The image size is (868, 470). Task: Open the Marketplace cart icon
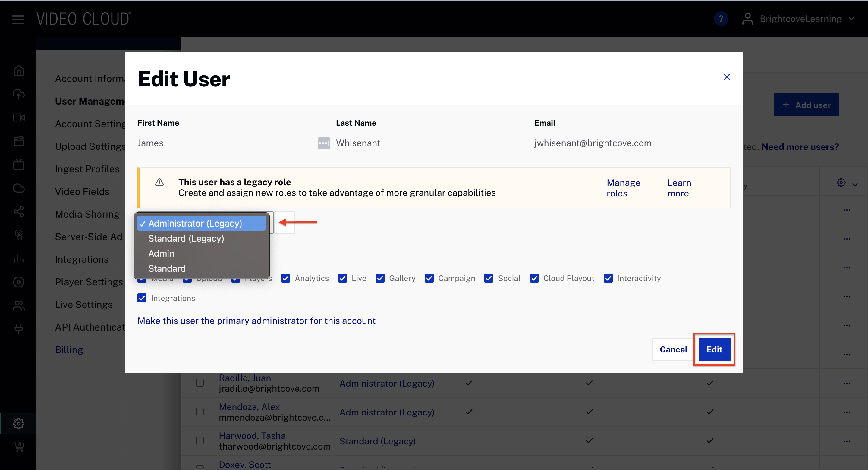[x=18, y=447]
